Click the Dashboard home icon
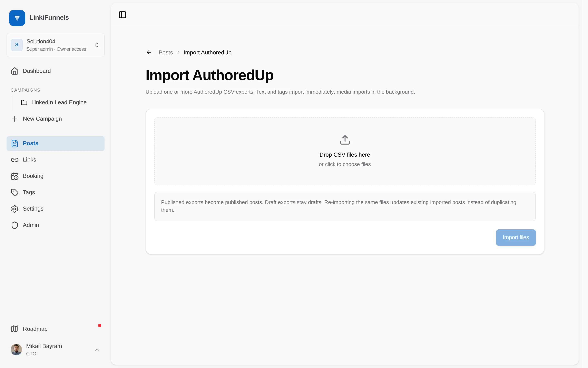Screen dimensions: 588x368 coord(14,71)
